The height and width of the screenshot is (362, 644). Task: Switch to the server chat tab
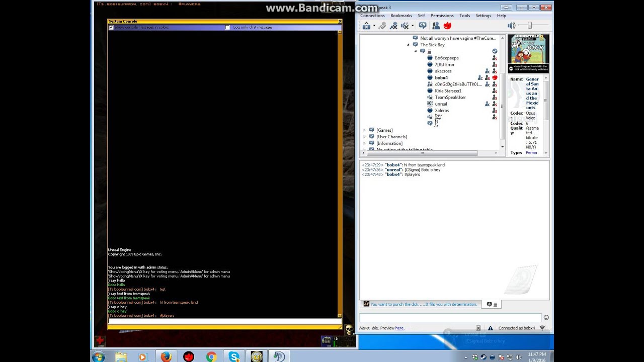tap(420, 304)
